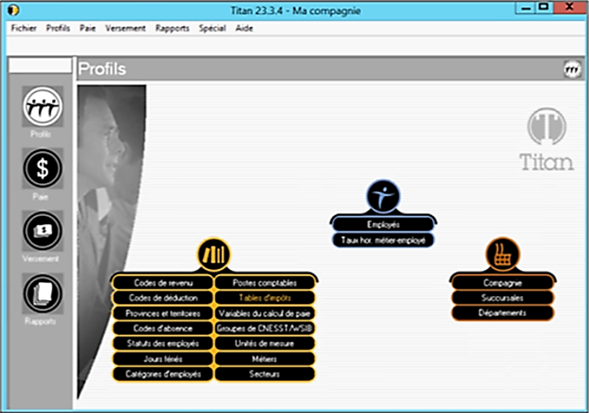Open Codes de déduction
This screenshot has width=589, height=413.
click(163, 298)
